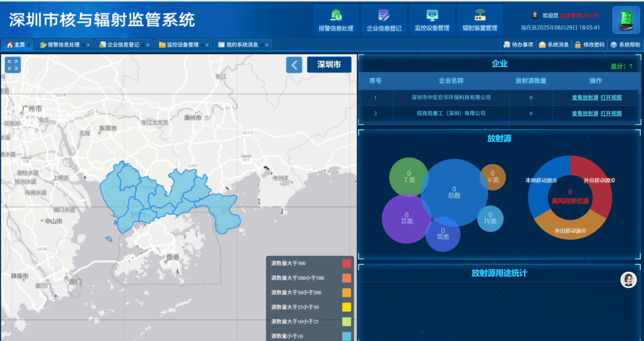Click the 深圳市 region button
Image resolution: width=644 pixels, height=341 pixels.
click(329, 65)
